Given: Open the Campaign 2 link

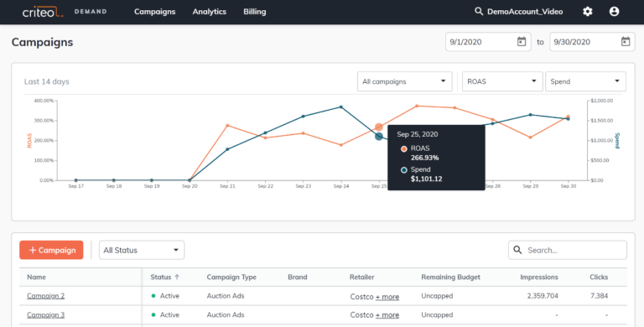Looking at the screenshot, I should tap(45, 296).
